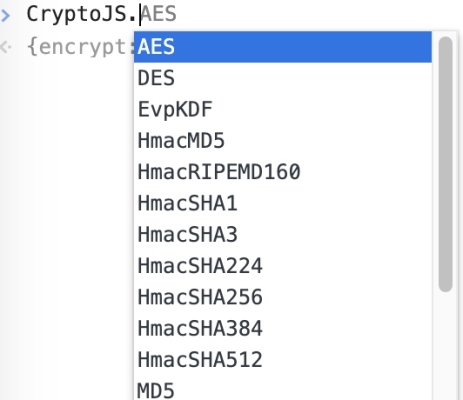
Task: Select HmacSHA256 from the list
Action: pos(283,297)
